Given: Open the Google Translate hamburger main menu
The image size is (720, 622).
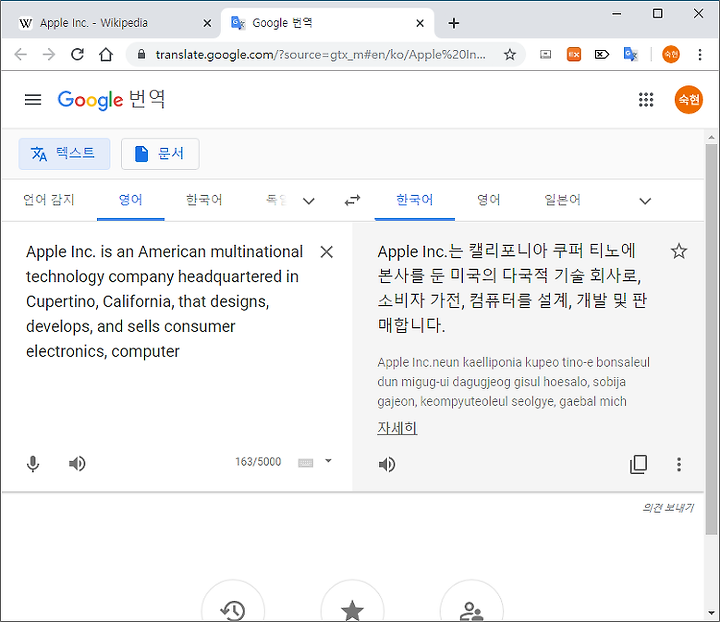Looking at the screenshot, I should tap(33, 100).
